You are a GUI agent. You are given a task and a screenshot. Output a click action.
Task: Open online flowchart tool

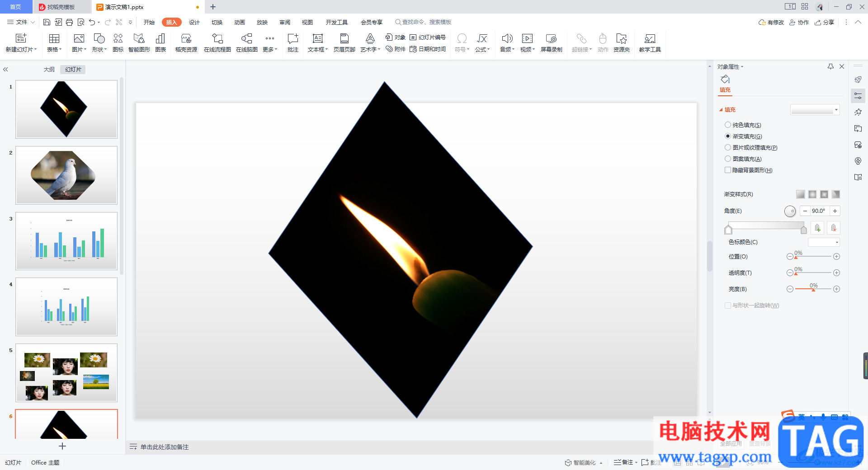pyautogui.click(x=217, y=38)
